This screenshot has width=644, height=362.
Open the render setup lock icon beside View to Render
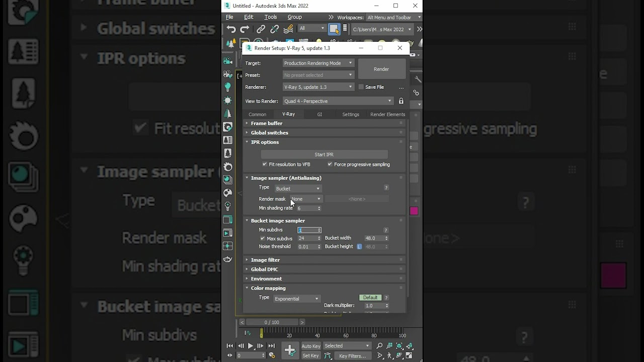pos(401,101)
